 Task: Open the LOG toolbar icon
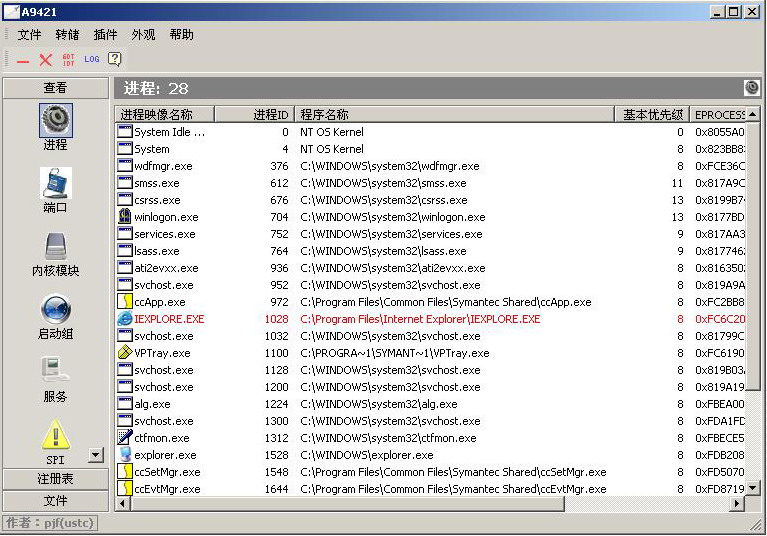[x=91, y=59]
